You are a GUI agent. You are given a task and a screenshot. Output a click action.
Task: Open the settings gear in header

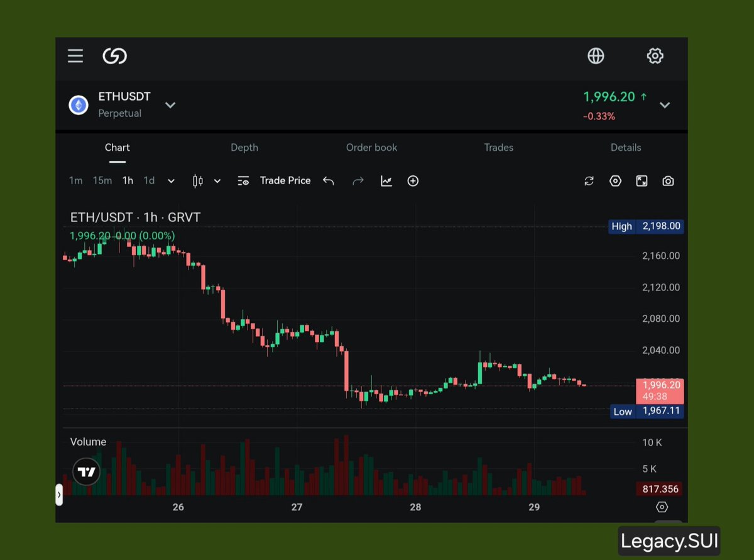655,56
